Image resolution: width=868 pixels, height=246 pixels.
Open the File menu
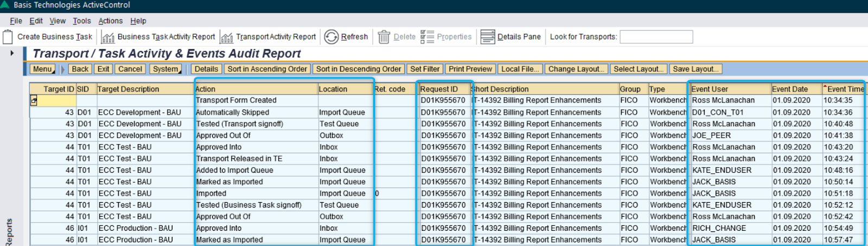click(x=16, y=21)
